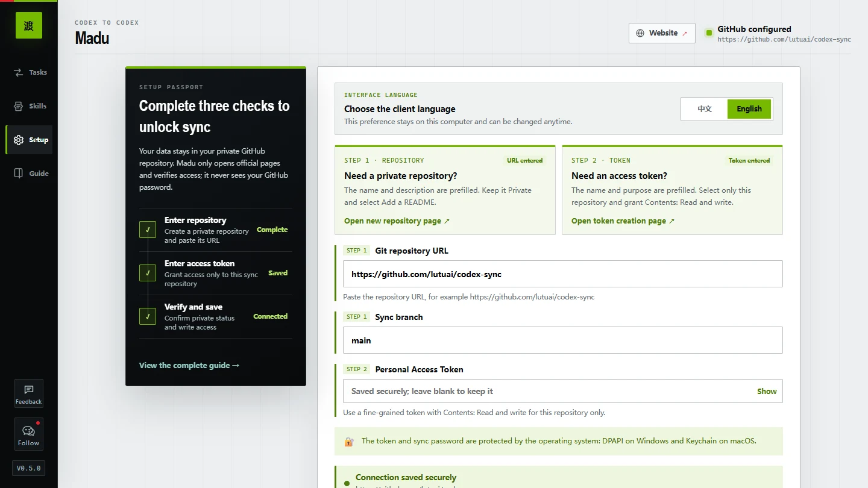Open the Guide section
Image resolution: width=868 pixels, height=488 pixels.
(x=29, y=174)
